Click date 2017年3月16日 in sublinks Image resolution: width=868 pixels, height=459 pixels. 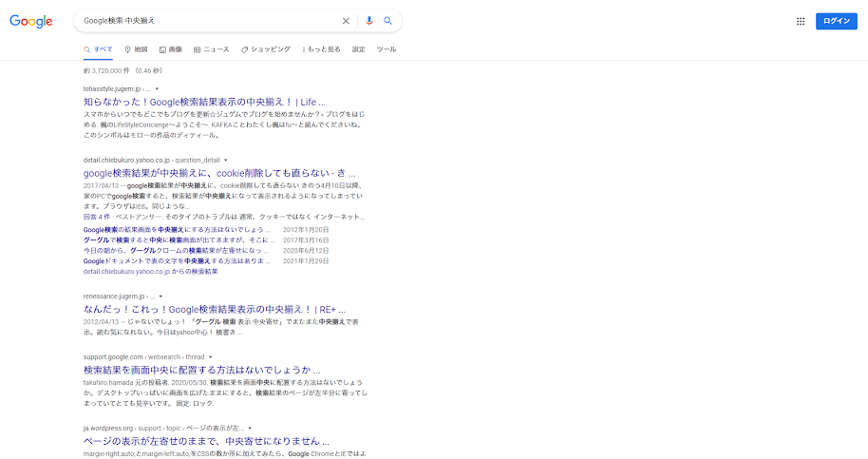pyautogui.click(x=306, y=240)
